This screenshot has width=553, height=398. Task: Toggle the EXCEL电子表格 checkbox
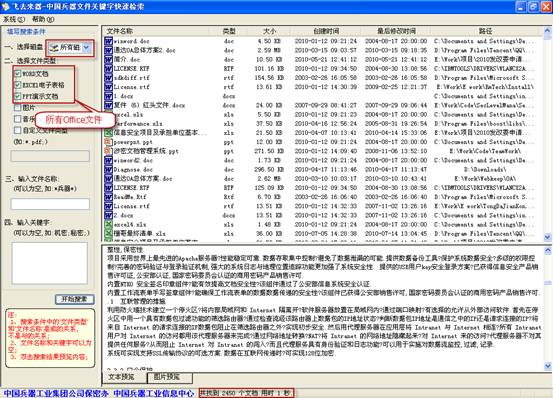click(x=17, y=85)
